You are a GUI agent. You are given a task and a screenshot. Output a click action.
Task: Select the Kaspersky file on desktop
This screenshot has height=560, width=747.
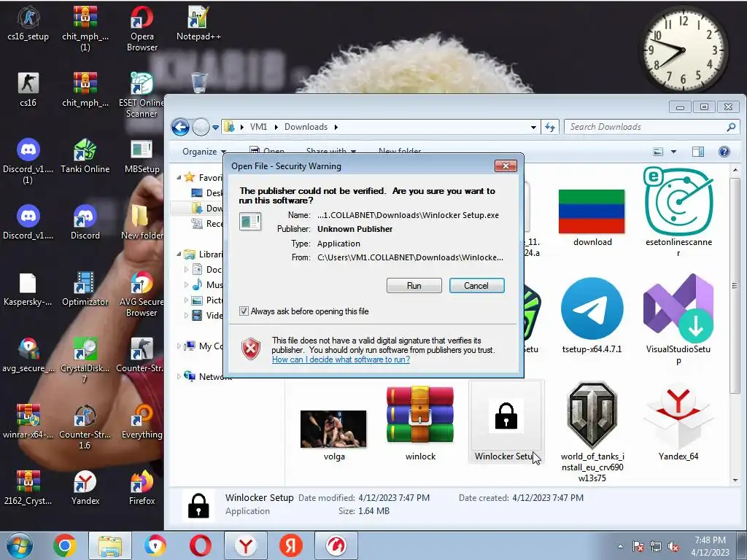28,289
